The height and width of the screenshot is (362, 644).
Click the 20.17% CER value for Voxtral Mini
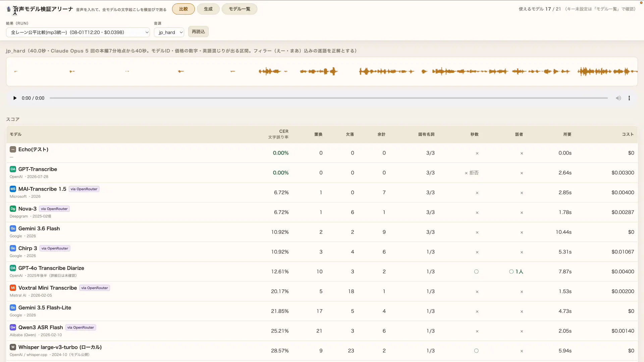pyautogui.click(x=280, y=292)
